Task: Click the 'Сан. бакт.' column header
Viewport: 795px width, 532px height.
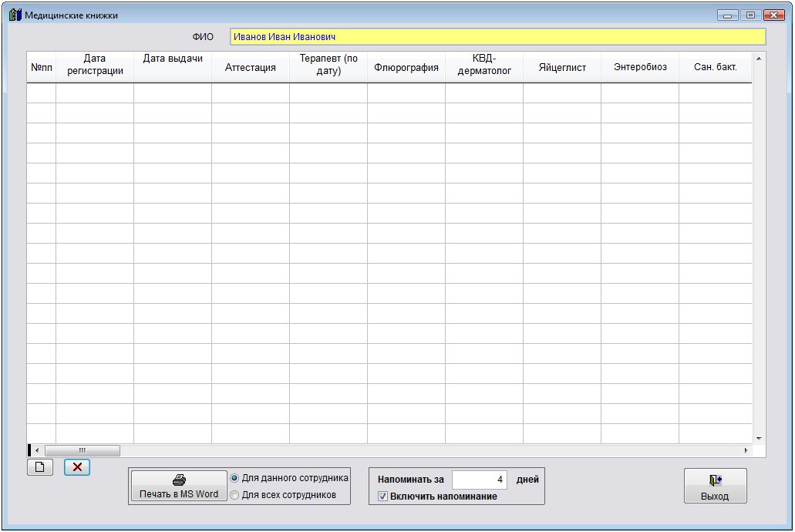Action: pos(716,67)
